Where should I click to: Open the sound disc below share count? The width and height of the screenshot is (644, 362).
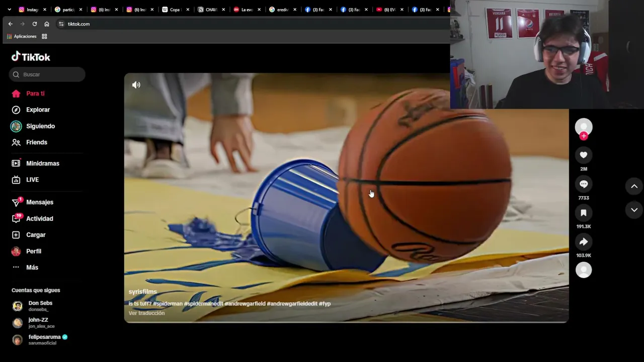coord(584,270)
